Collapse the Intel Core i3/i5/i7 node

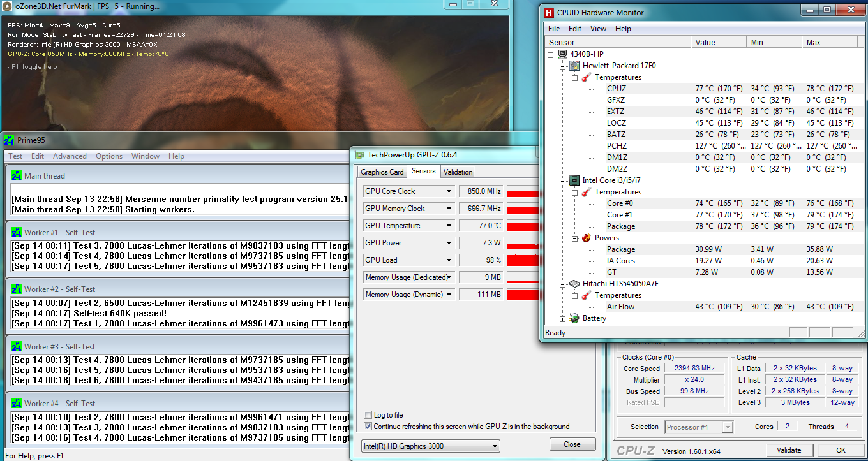pyautogui.click(x=563, y=180)
